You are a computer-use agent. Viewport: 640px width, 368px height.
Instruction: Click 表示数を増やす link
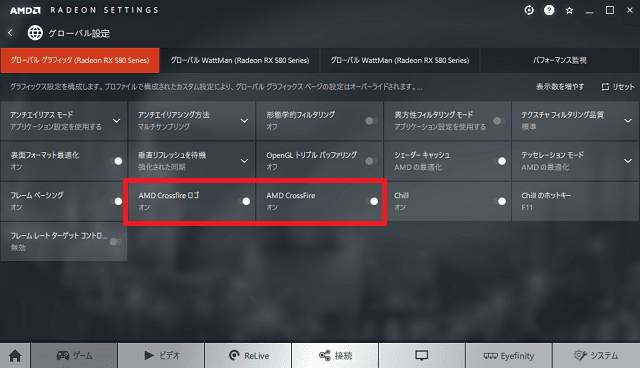pos(560,86)
